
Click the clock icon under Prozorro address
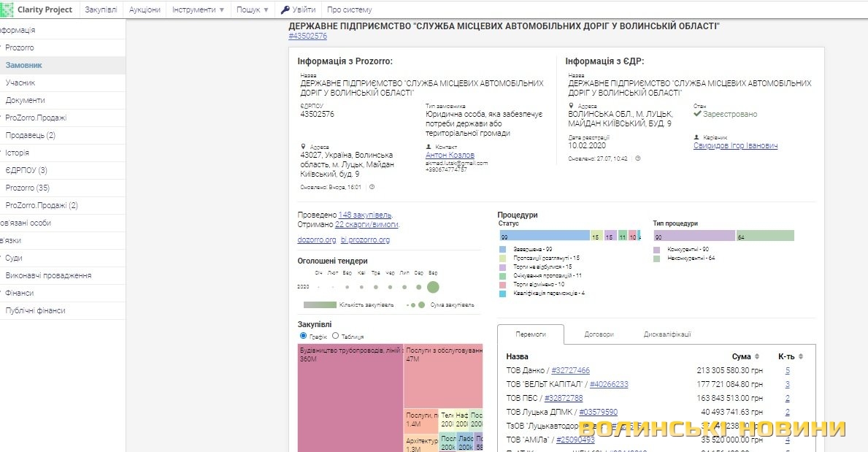pos(372,187)
